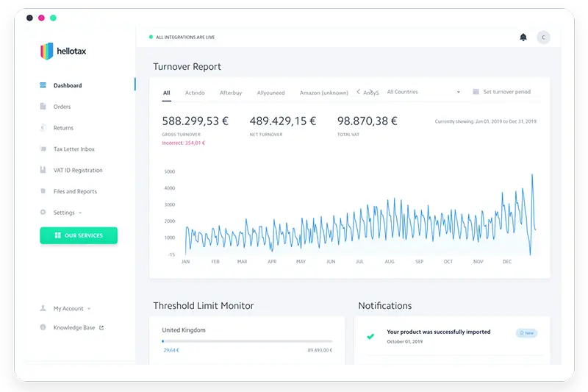Screen dimensions: 588x392
Task: Click the December peak on the turnover chart
Action: [531, 175]
